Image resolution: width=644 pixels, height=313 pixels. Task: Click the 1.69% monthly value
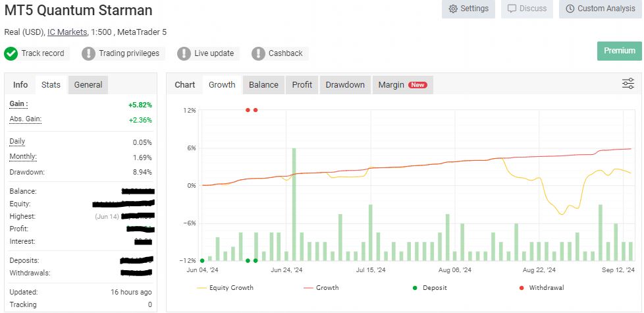(x=142, y=157)
